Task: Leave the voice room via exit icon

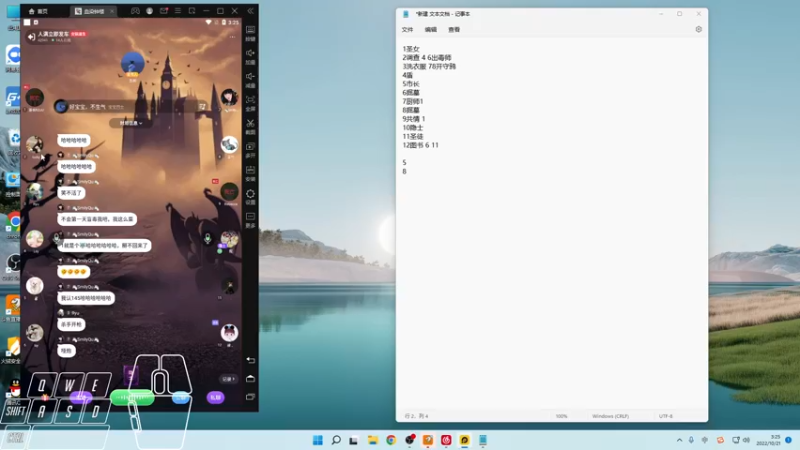Action: click(x=31, y=37)
